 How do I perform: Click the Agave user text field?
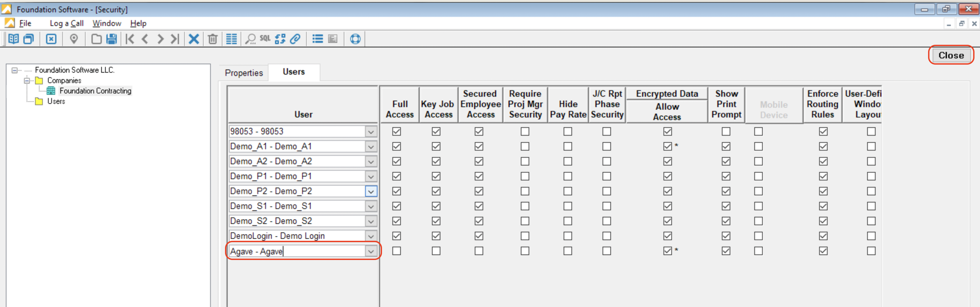pyautogui.click(x=297, y=252)
